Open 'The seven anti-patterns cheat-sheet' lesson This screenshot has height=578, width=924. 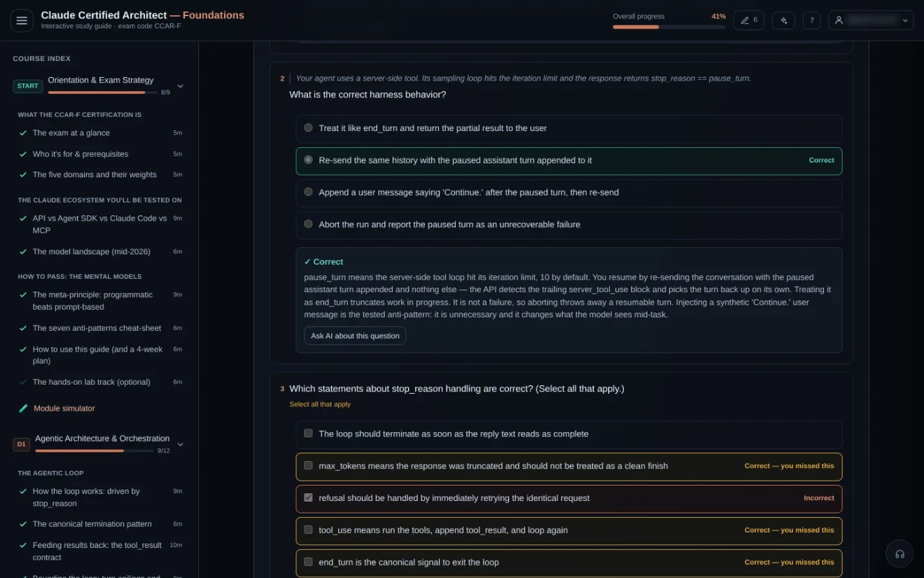click(97, 328)
